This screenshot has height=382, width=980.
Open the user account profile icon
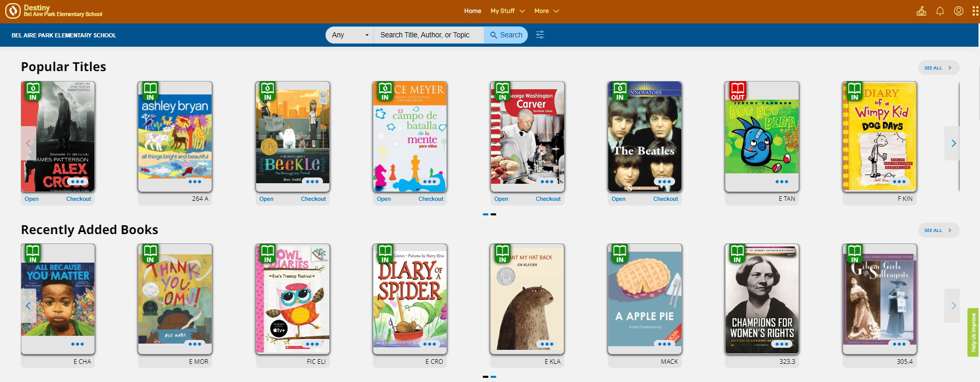pos(959,11)
